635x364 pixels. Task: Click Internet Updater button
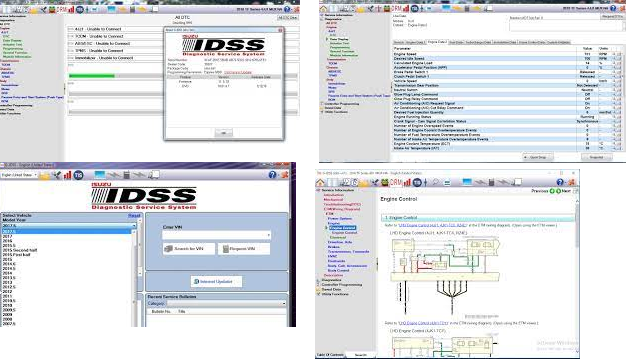coord(217,281)
